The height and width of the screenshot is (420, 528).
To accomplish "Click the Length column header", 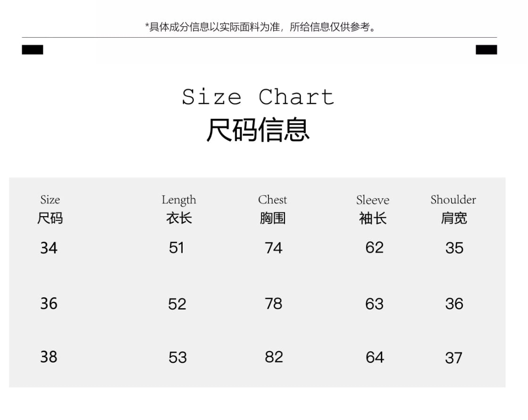I will point(179,200).
